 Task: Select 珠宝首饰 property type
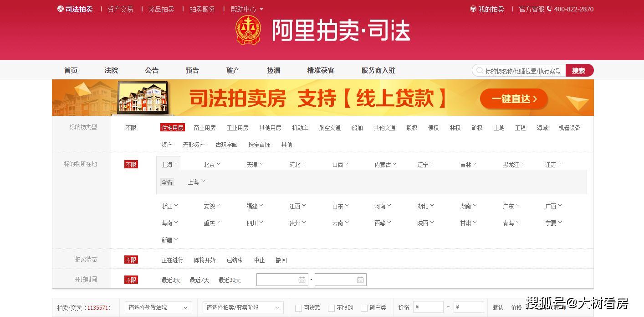coord(259,145)
